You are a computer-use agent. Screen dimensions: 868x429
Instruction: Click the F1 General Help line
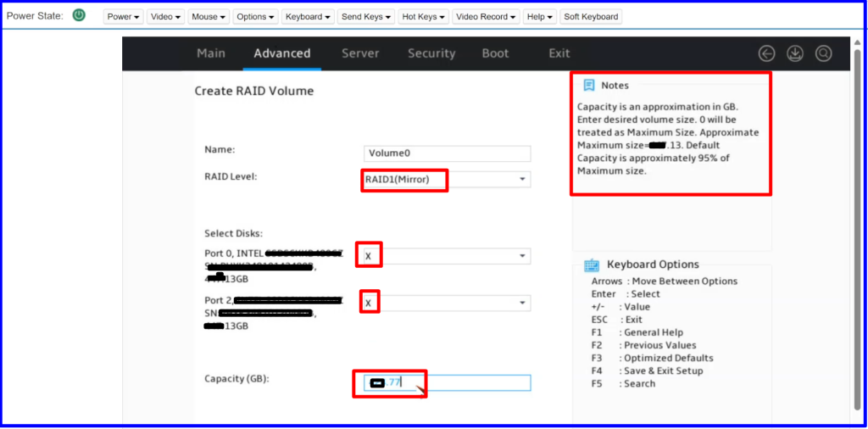[x=637, y=332]
